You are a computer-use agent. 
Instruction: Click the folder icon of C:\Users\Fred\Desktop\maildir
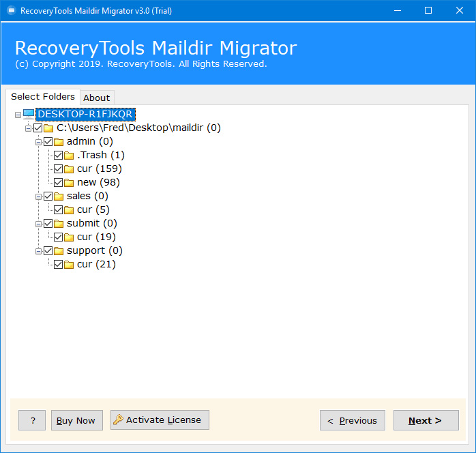(x=48, y=128)
